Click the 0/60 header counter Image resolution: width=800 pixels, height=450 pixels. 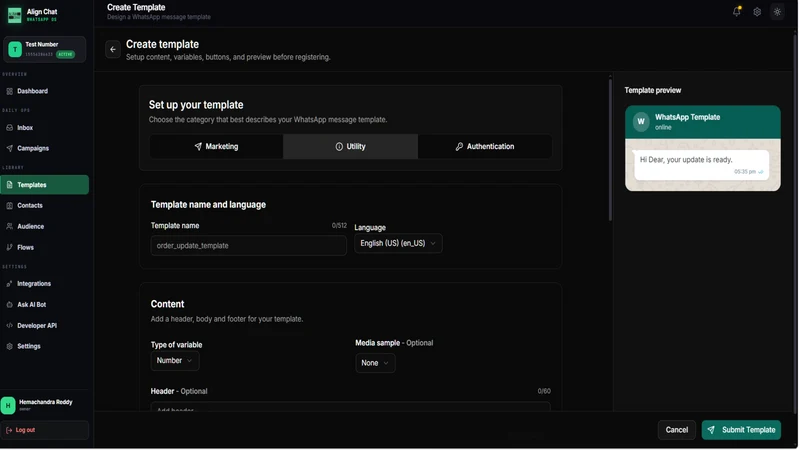tap(544, 391)
